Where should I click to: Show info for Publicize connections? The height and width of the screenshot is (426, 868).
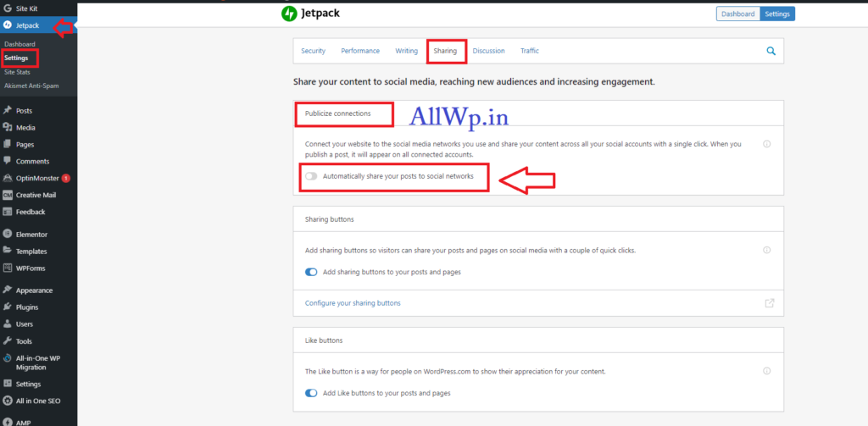tap(766, 144)
